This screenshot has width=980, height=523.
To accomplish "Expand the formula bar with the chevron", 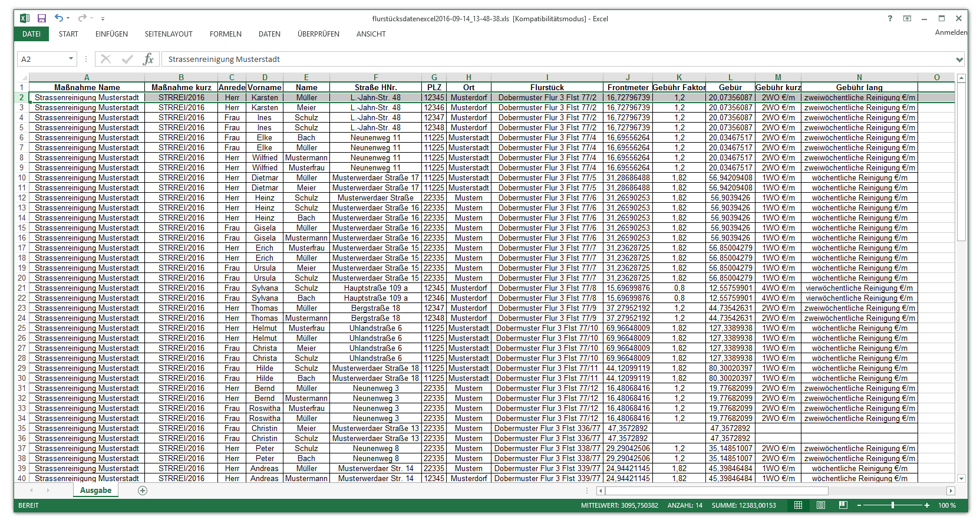I will [959, 60].
